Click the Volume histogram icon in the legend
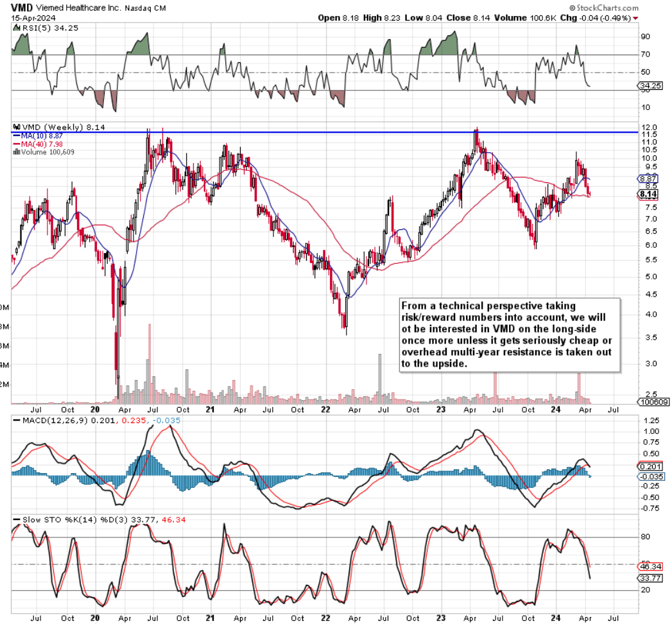 pos(16,152)
